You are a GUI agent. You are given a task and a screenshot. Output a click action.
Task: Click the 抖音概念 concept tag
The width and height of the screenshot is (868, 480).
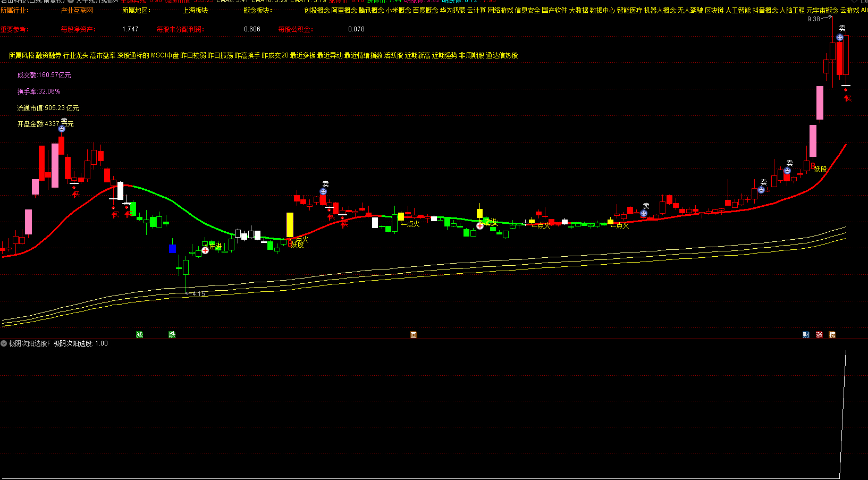click(x=765, y=10)
